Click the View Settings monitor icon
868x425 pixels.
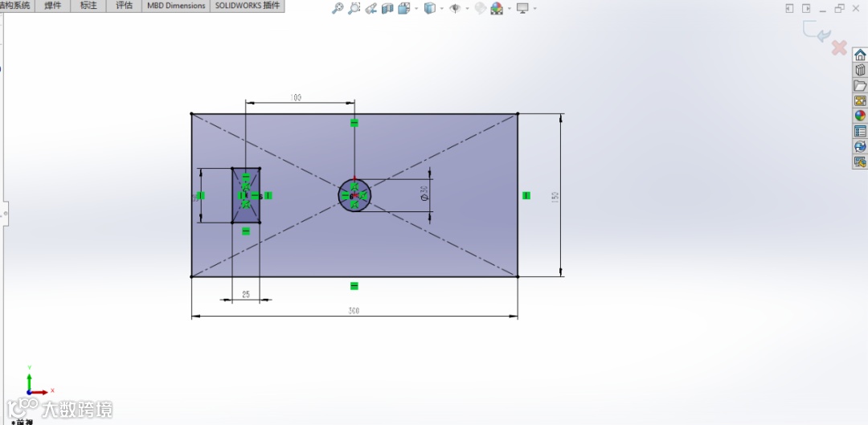522,8
